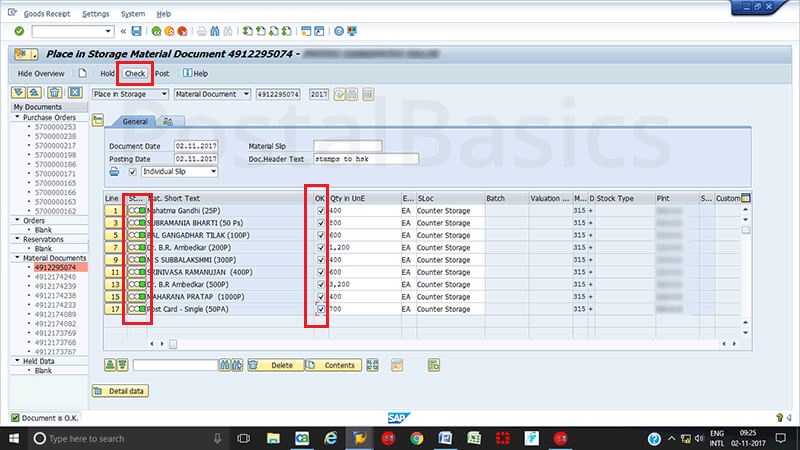Click the red Cancel icon in the toolbar

coord(182,32)
